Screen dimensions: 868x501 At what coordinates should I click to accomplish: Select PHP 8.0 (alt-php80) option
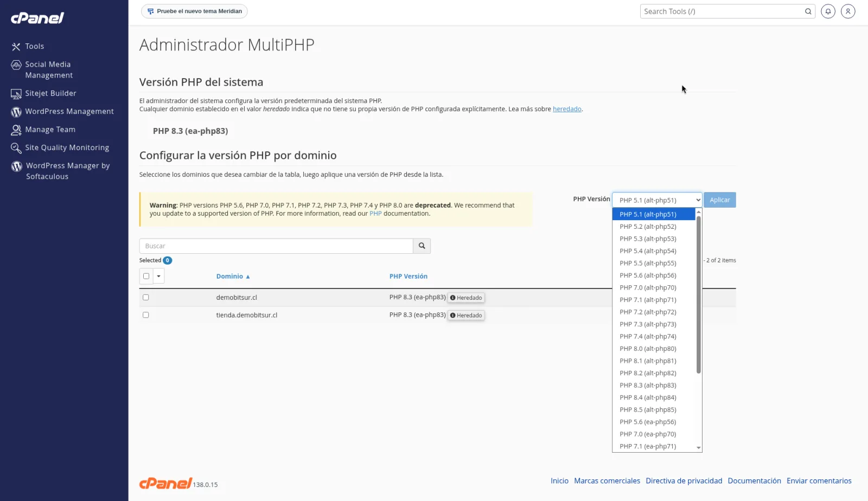click(x=654, y=349)
